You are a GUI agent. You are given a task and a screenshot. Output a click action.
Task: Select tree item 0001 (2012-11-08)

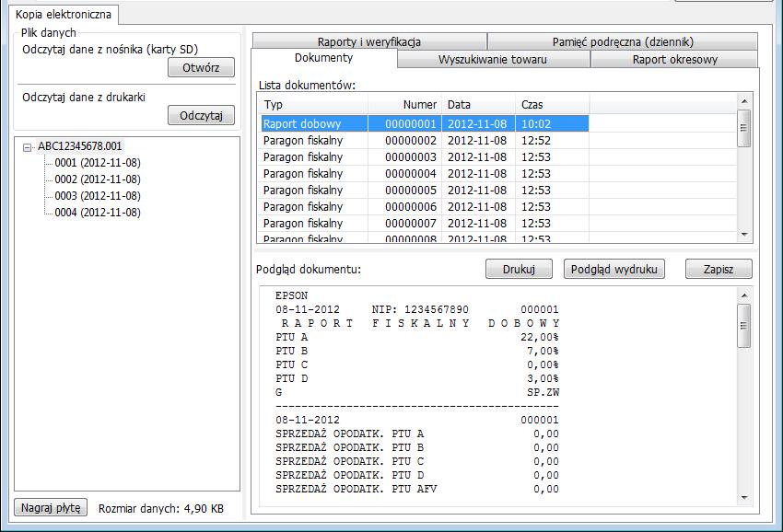(x=98, y=163)
